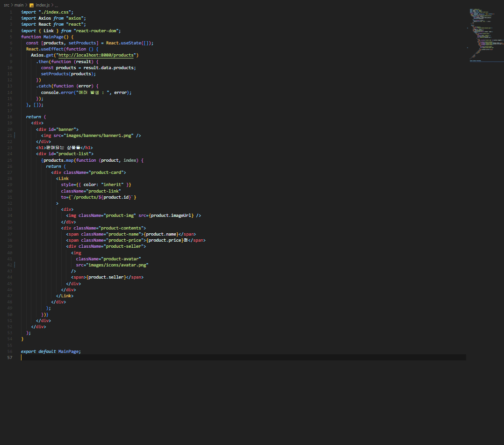
Task: Click the .catch call
Action: pyautogui.click(x=44, y=86)
